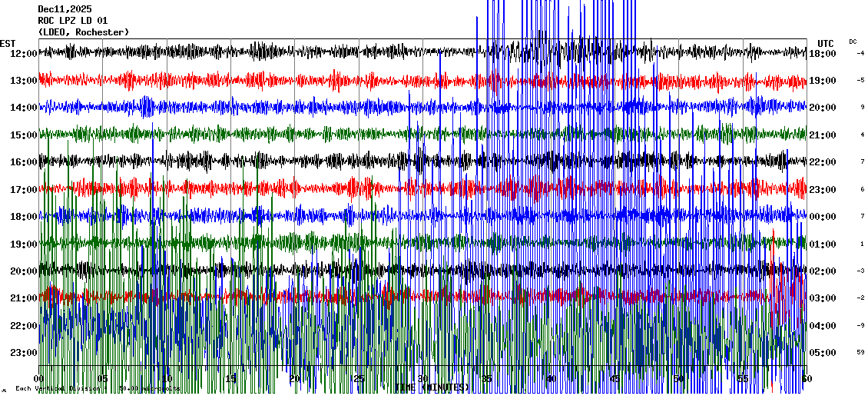Select the 00:00 UTC time label

tap(823, 217)
